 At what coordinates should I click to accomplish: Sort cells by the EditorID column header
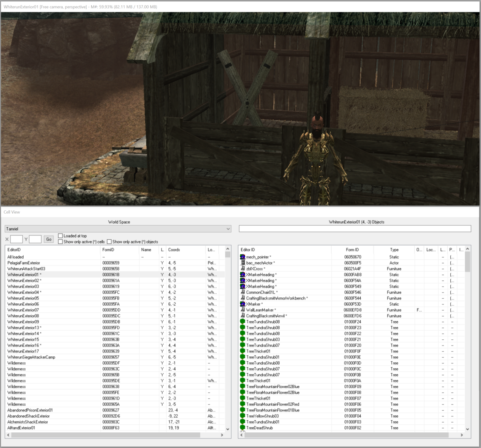click(52, 250)
